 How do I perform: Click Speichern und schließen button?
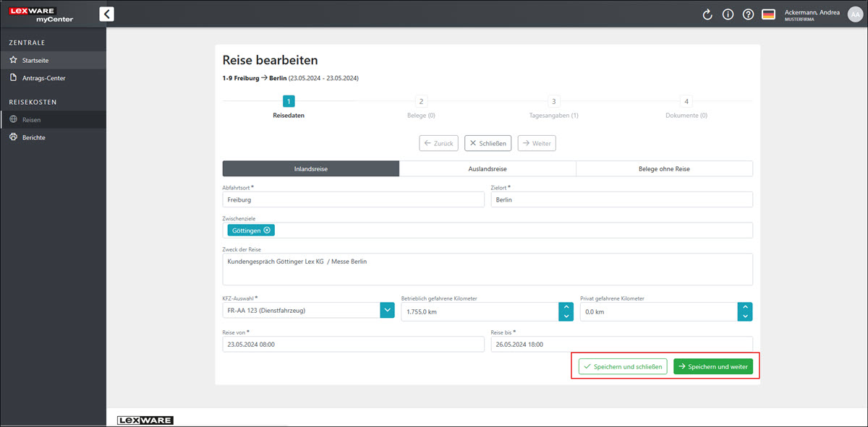click(x=622, y=367)
